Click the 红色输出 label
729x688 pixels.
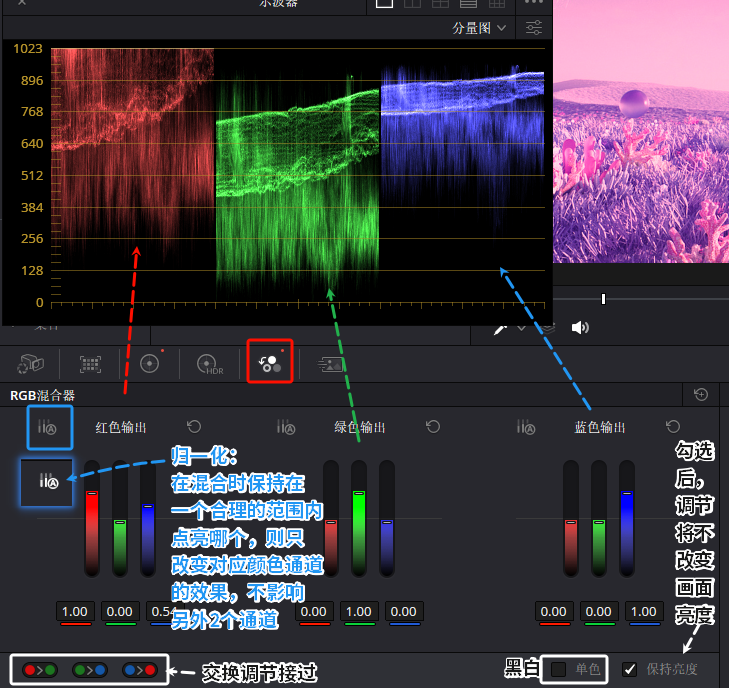121,427
